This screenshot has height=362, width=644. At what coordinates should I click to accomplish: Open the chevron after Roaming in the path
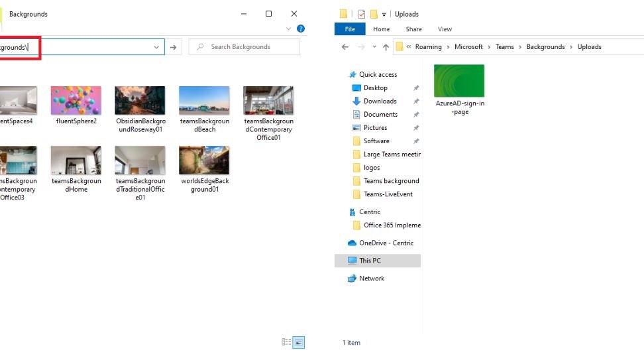click(x=448, y=47)
